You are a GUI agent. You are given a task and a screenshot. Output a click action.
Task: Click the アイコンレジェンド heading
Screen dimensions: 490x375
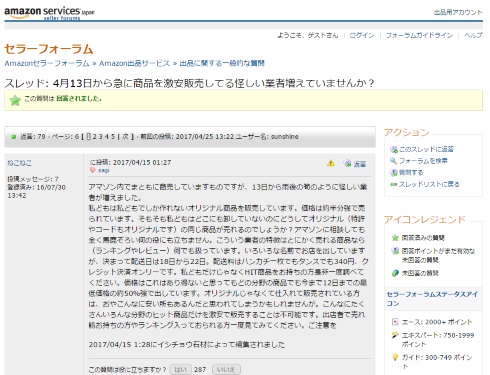(x=425, y=220)
